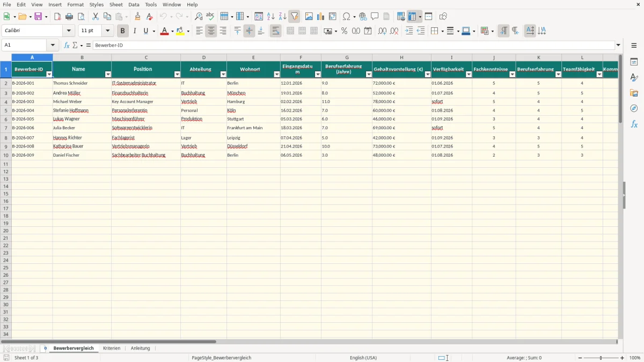Apply red font color
This screenshot has width=644, height=362.
pos(164,31)
